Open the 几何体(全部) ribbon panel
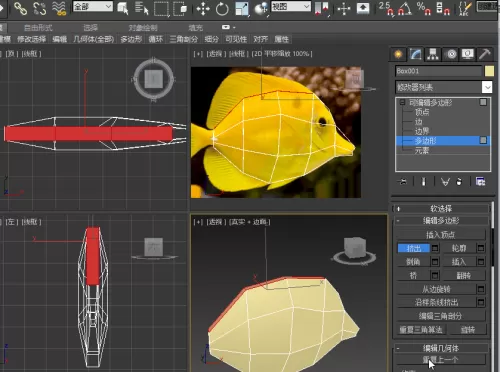This screenshot has height=372, width=500. (x=94, y=39)
